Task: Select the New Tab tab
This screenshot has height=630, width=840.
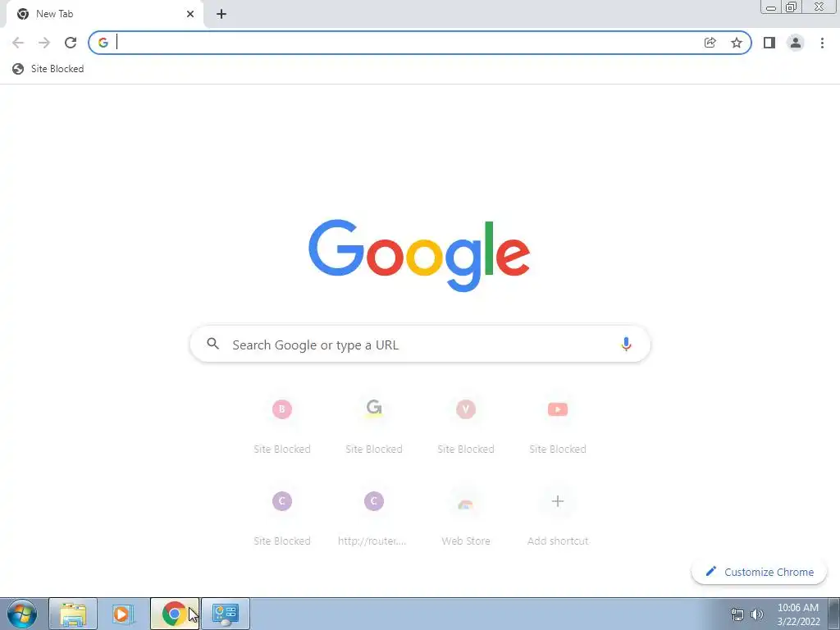Action: pyautogui.click(x=104, y=14)
